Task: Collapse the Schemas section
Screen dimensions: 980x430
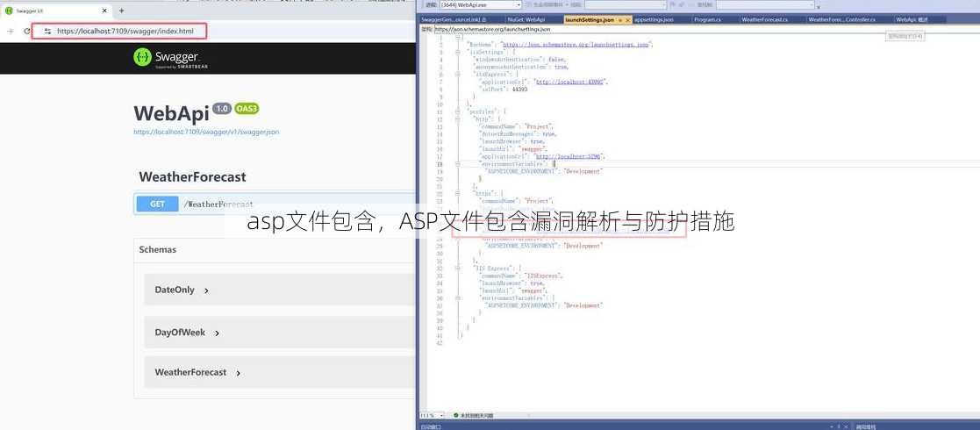Action: (158, 249)
